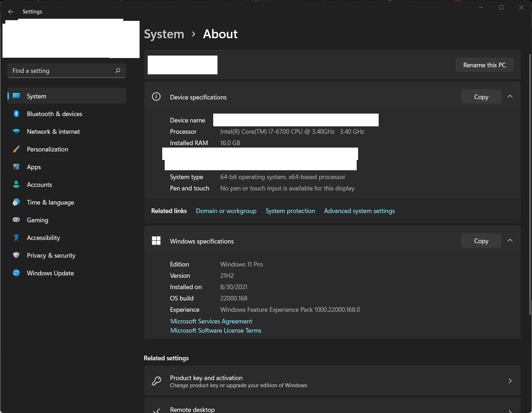Click the Network wifi icon in sidebar
The width and height of the screenshot is (532, 413).
16,131
